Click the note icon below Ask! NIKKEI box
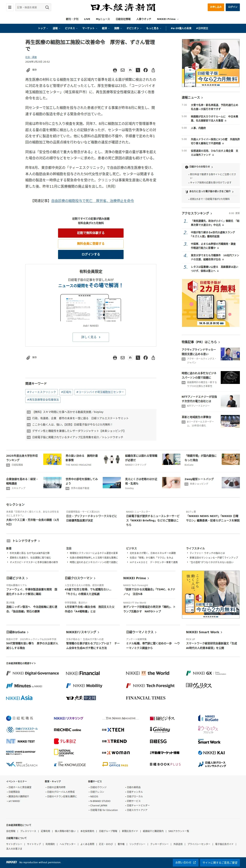Screen dimensions: 246x868 click(x=130, y=358)
